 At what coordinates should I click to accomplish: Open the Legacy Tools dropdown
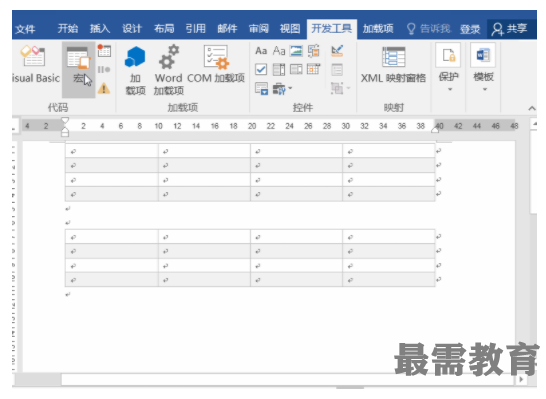[x=282, y=89]
